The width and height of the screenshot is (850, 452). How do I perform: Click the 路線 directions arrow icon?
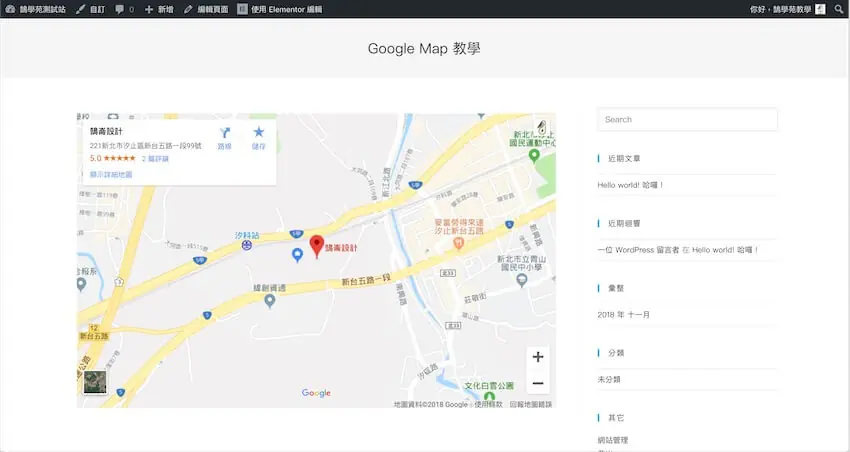pos(224,133)
